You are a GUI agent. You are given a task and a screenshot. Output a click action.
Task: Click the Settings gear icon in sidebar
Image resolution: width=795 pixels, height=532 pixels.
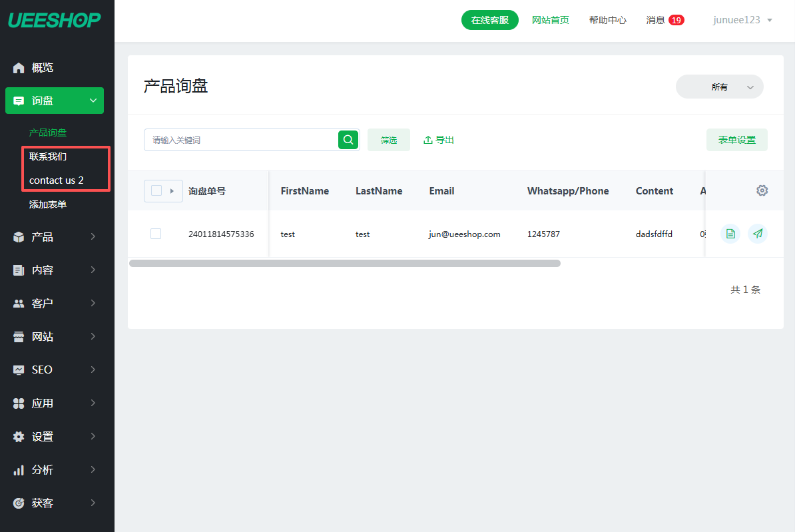(x=19, y=437)
